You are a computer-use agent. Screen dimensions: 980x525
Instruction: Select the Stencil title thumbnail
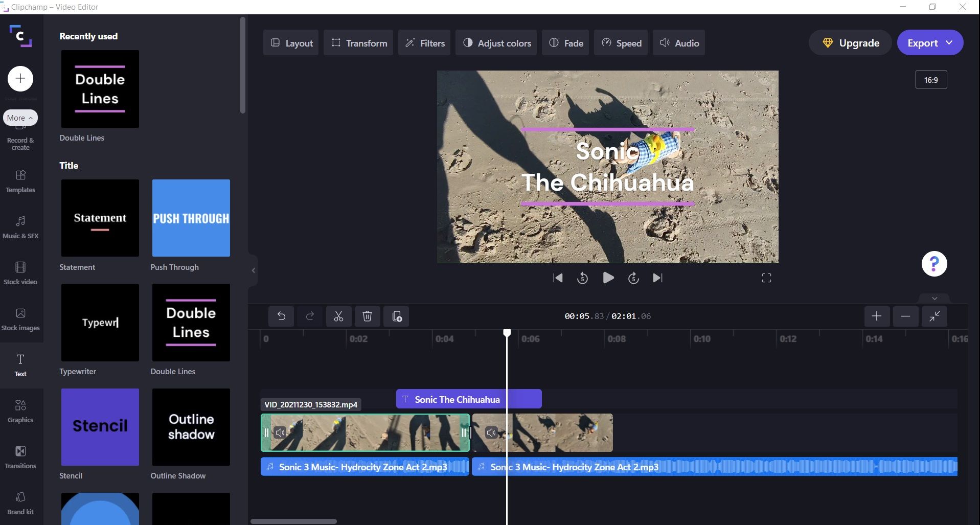[99, 427]
